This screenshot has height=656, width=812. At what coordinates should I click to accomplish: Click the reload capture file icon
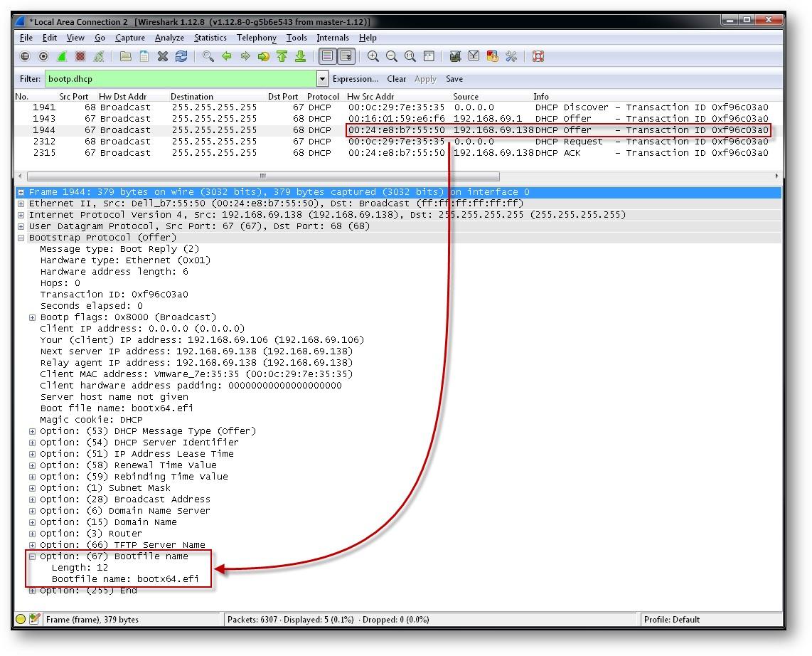point(181,56)
